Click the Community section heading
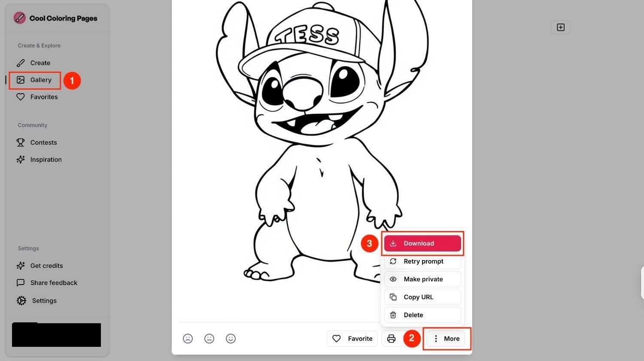The width and height of the screenshot is (644, 361). (33, 125)
